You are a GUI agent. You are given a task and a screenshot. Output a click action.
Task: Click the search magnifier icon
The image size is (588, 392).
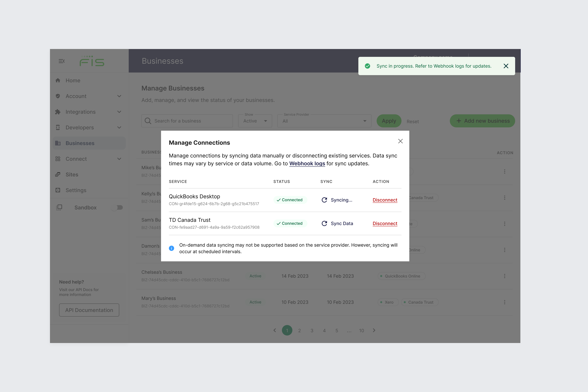[148, 121]
